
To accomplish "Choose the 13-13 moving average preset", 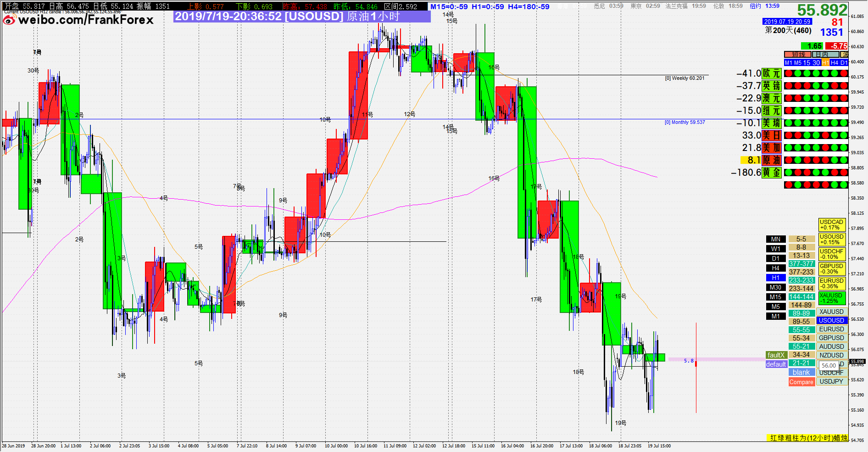I will point(801,256).
